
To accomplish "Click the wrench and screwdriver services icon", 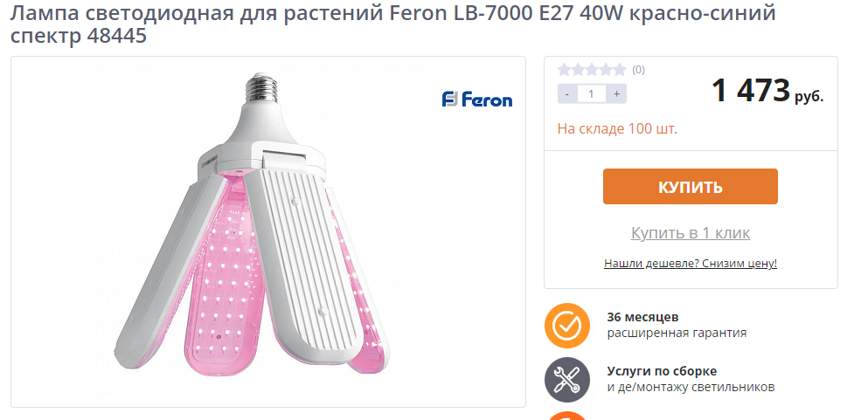I will (567, 379).
